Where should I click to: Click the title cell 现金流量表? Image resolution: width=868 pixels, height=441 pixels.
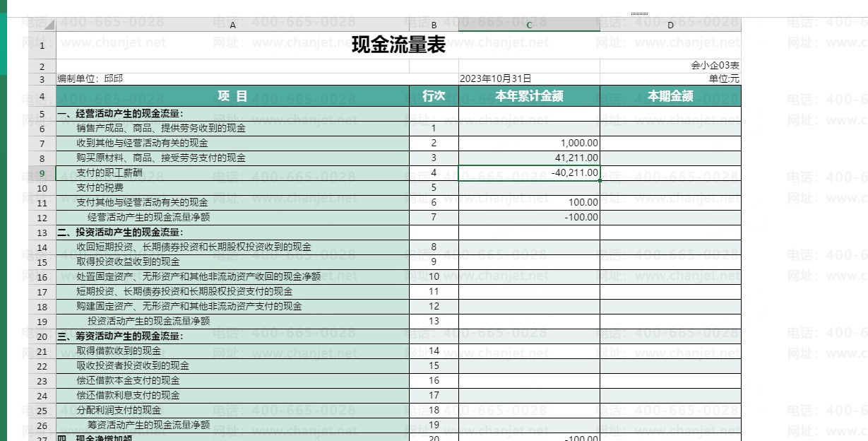398,45
